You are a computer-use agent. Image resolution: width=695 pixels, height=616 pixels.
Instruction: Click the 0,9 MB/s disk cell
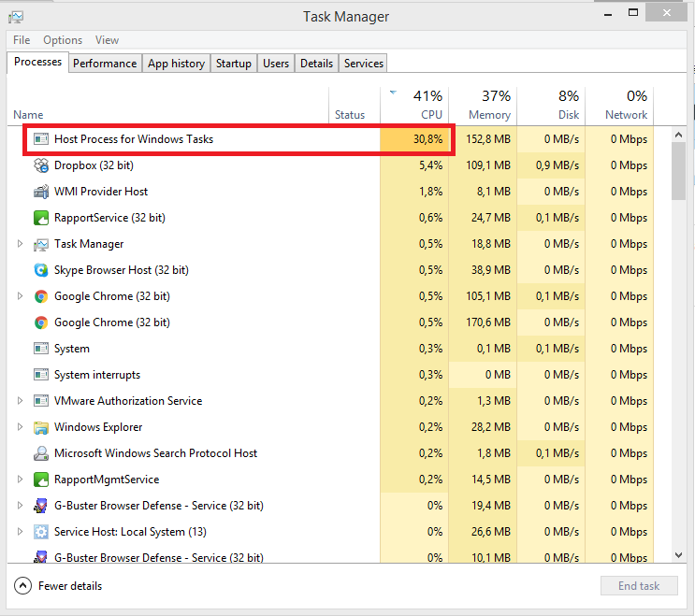[x=551, y=165]
